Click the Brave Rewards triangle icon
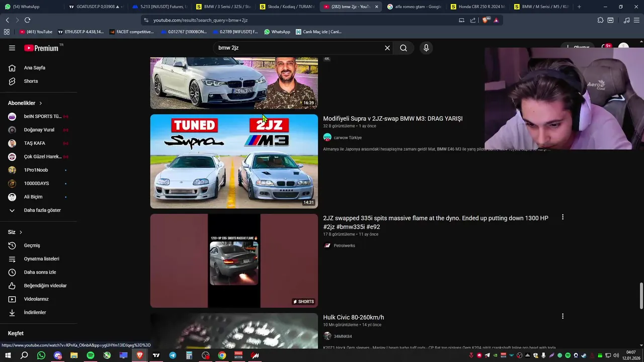The height and width of the screenshot is (362, 644). (496, 20)
